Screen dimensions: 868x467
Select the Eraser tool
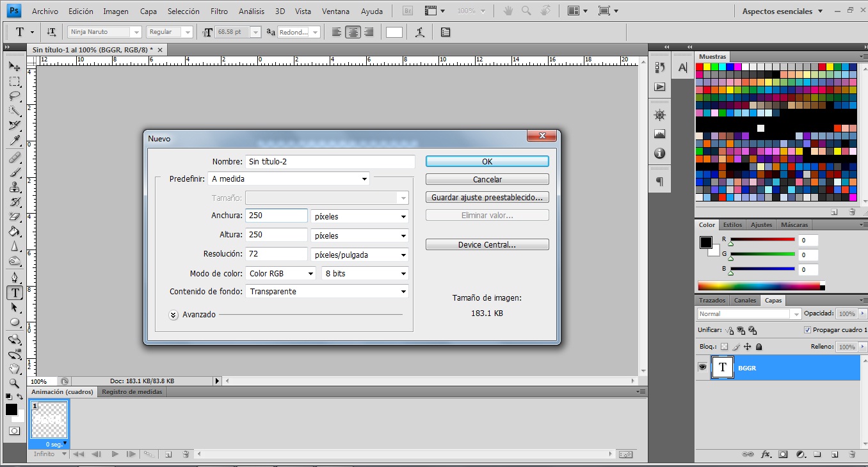14,218
